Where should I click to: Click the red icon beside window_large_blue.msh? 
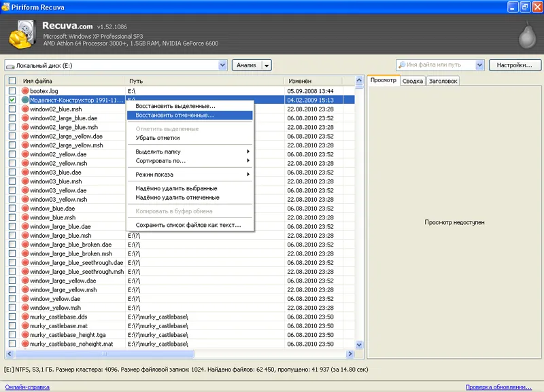(x=25, y=235)
